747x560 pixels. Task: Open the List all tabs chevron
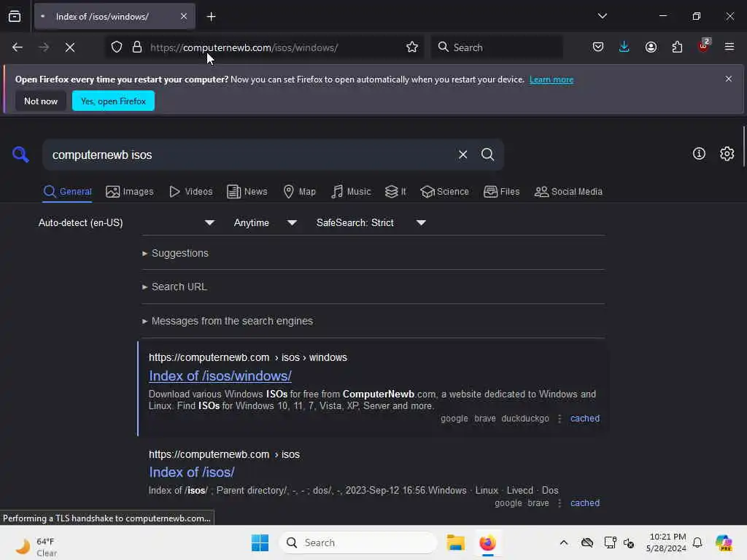(602, 16)
